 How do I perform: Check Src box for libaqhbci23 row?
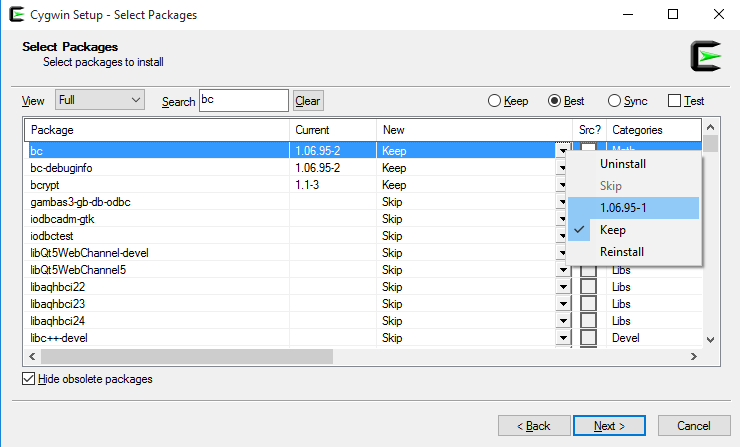tap(588, 304)
